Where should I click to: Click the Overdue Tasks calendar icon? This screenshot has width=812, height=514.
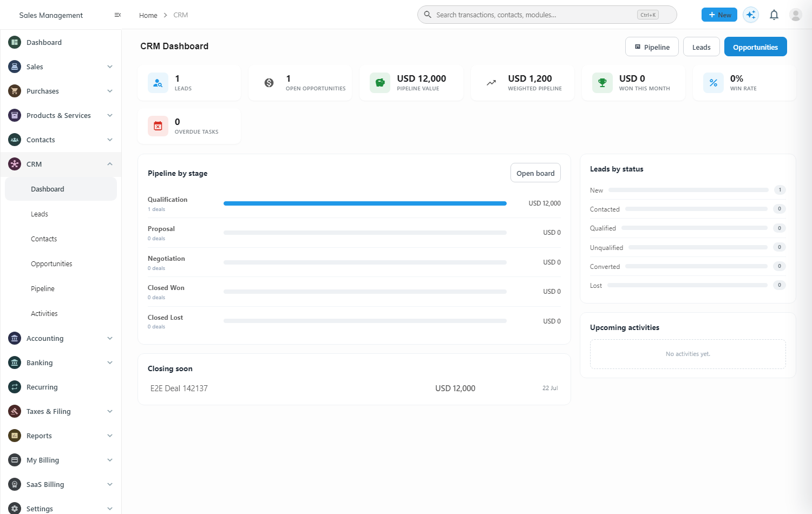(158, 126)
